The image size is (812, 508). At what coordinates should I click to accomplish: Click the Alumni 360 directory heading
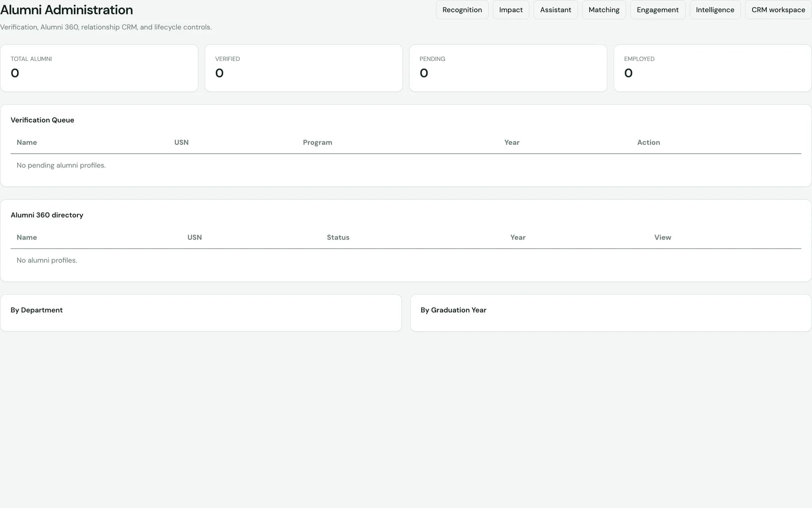pos(47,215)
